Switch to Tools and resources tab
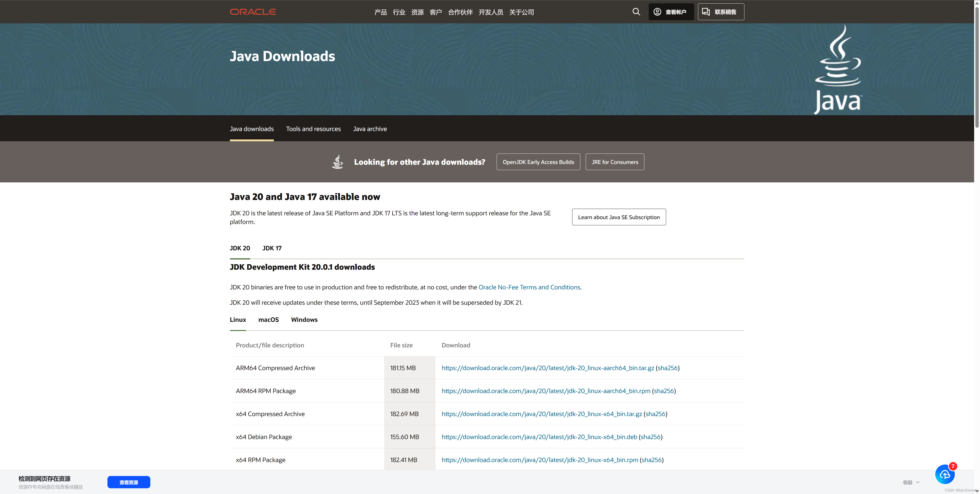This screenshot has width=980, height=494. (313, 129)
